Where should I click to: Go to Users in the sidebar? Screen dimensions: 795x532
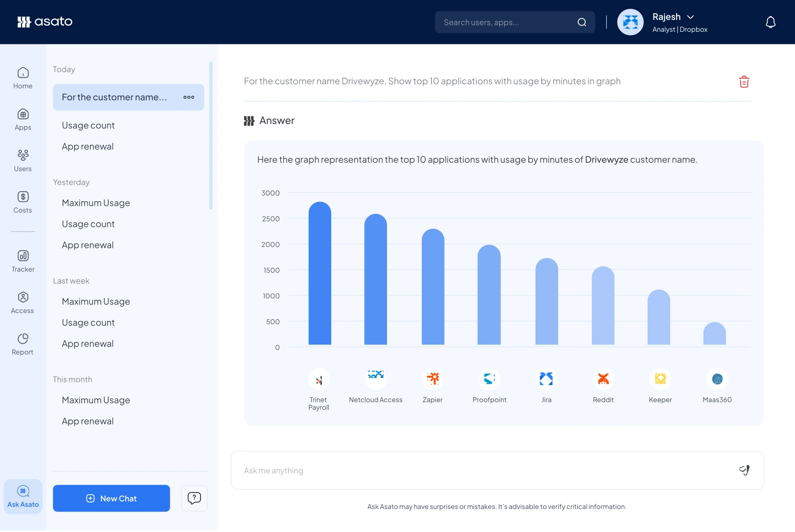point(23,161)
